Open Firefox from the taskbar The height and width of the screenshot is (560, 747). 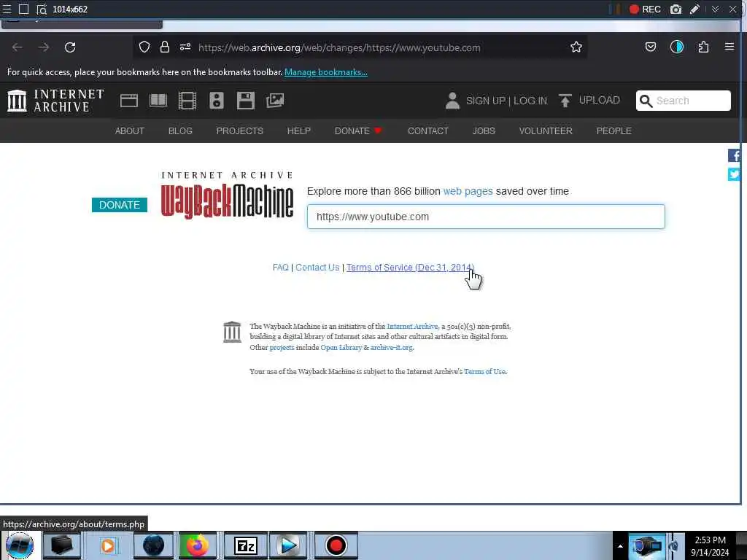[x=197, y=545]
